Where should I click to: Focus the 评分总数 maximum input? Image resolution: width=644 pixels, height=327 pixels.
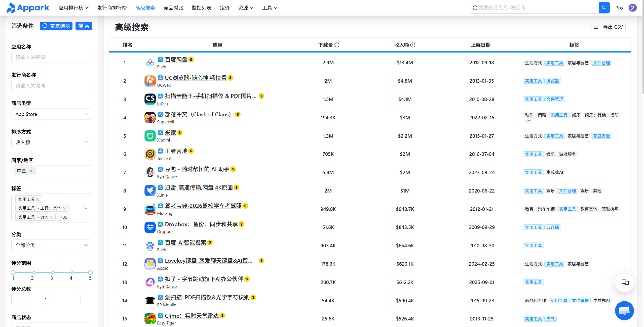click(65, 300)
